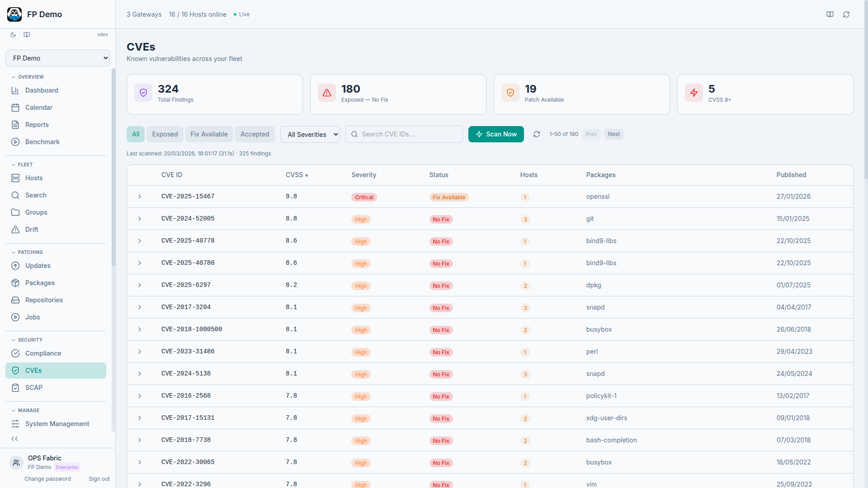Click the refresh icon in the top-right corner

pos(846,14)
